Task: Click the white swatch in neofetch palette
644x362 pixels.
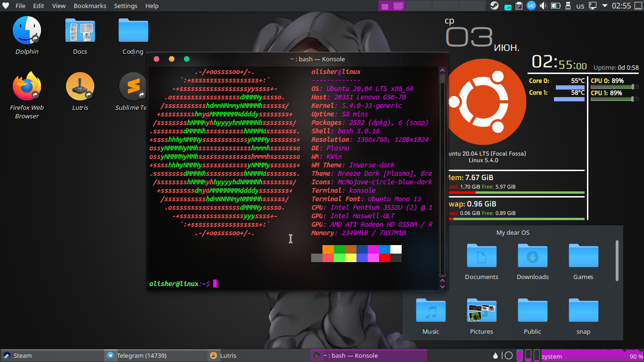Action: click(396, 249)
